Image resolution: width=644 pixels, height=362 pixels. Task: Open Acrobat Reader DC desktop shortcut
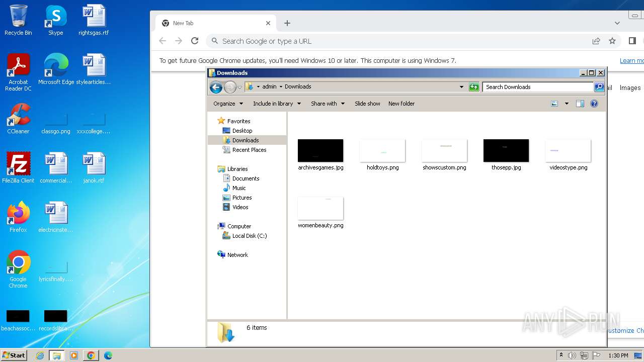tap(18, 72)
